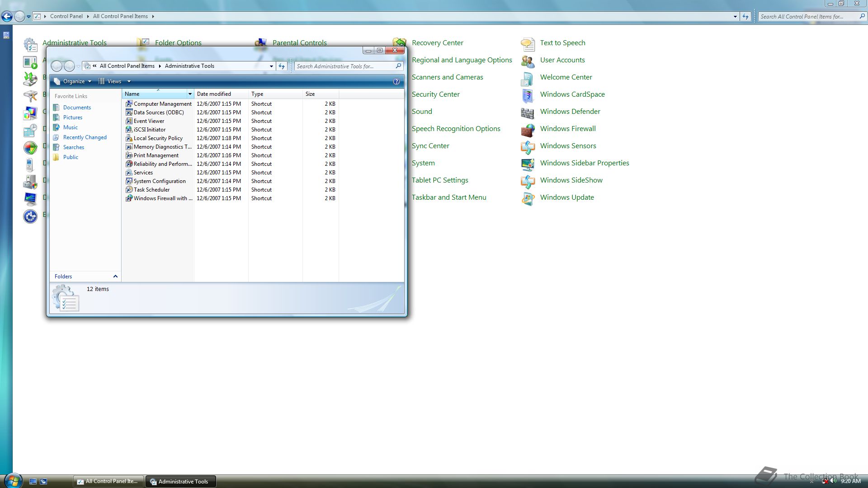The height and width of the screenshot is (488, 868).
Task: Expand Control Panel address bar history dropdown
Action: point(735,17)
